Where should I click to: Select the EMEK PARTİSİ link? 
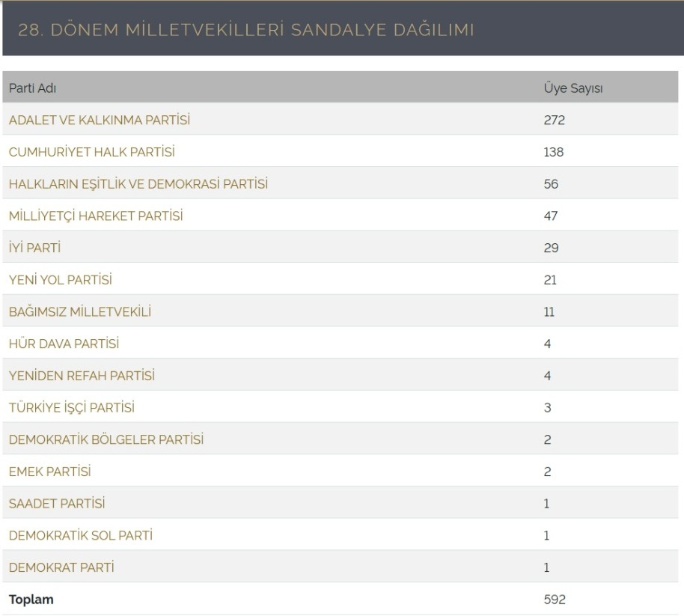[x=49, y=472]
